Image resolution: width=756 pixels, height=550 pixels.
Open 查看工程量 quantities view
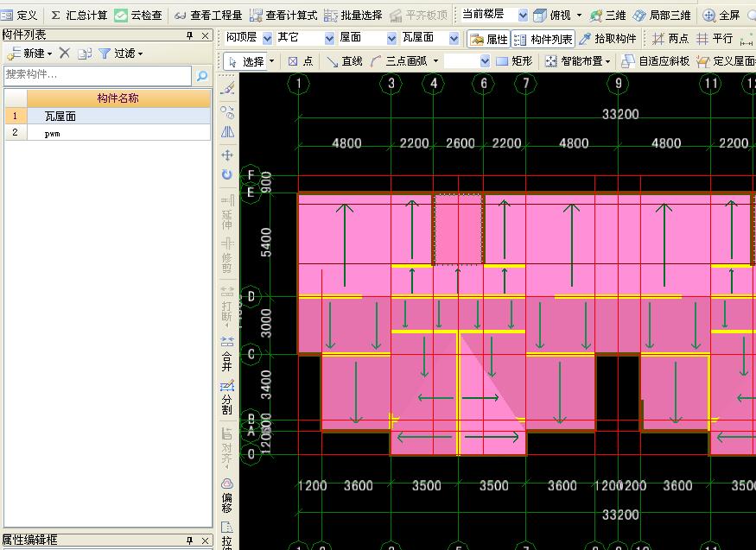[208, 16]
